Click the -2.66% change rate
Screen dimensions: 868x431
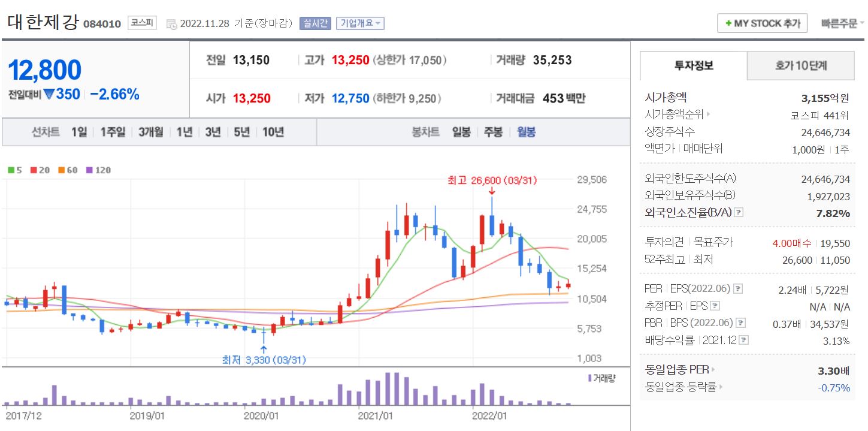click(114, 94)
